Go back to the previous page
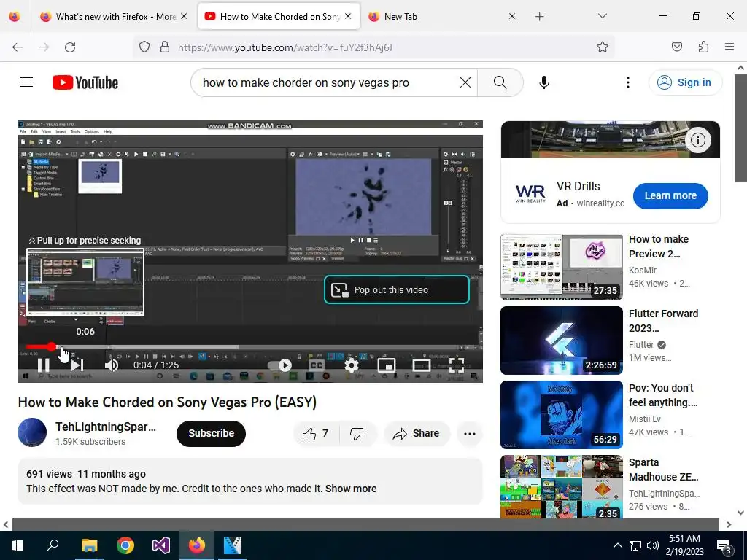Viewport: 747px width, 560px height. coord(18,47)
